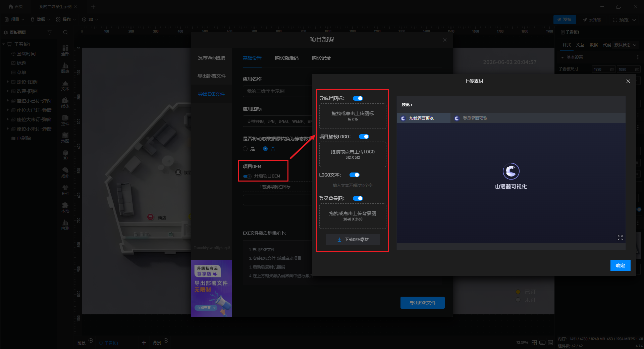Expand the preview to fullscreen
Image resolution: width=644 pixels, height=349 pixels.
tap(620, 238)
